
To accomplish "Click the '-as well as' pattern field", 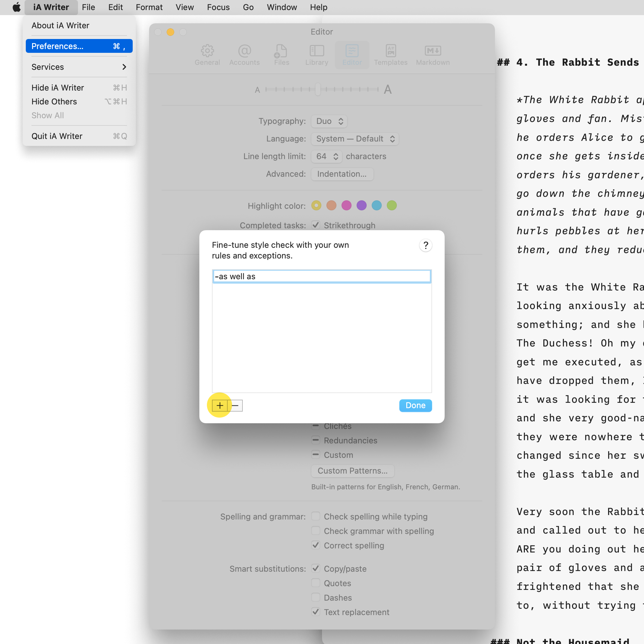I will click(x=321, y=276).
